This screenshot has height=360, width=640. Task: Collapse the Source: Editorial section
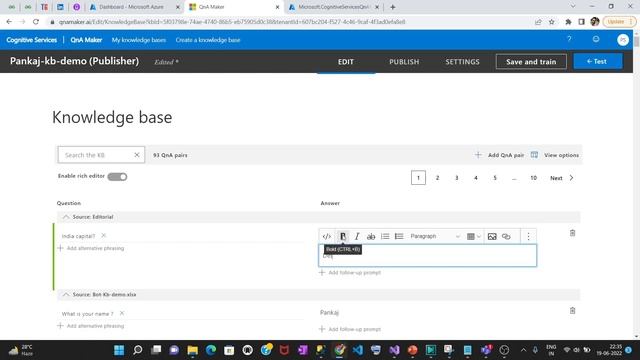click(x=66, y=217)
